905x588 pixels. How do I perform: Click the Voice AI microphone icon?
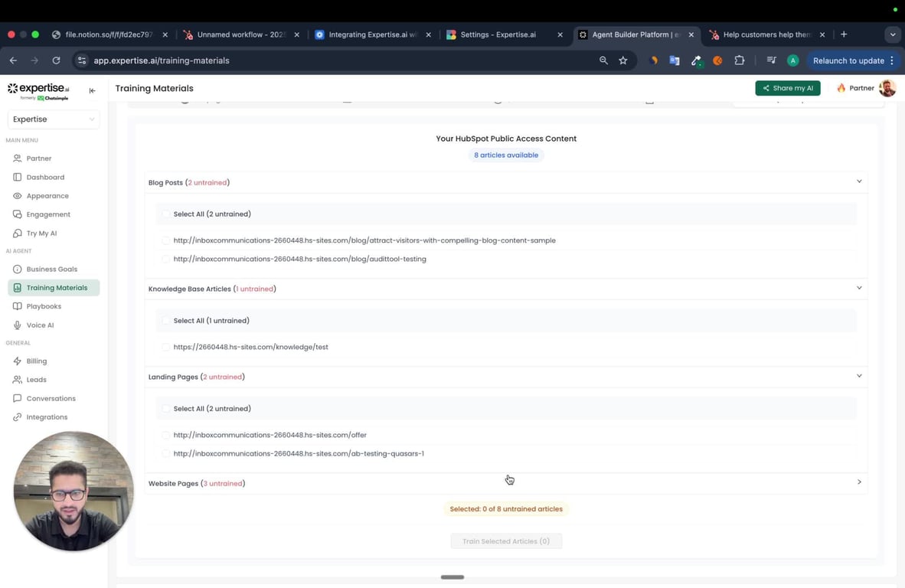tap(18, 325)
